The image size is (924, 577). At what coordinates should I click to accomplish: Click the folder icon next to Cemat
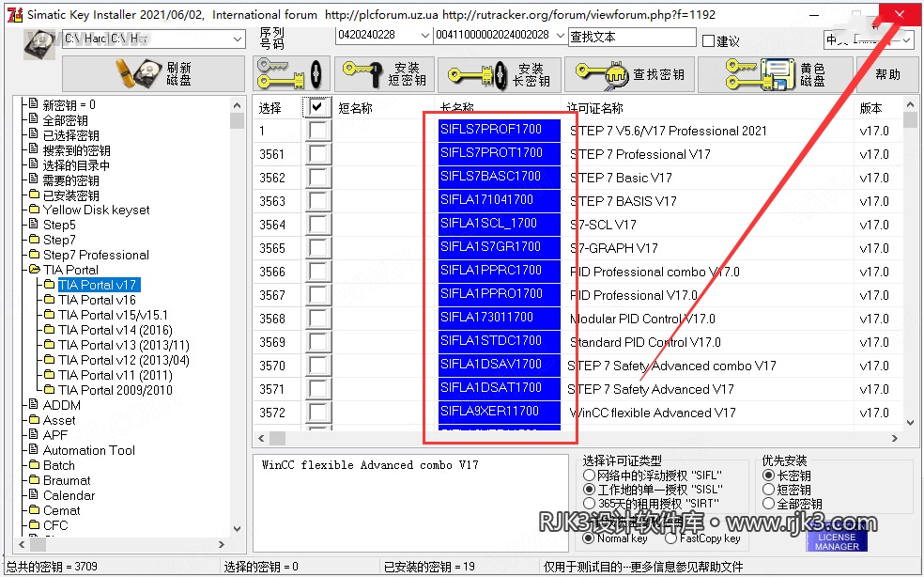[34, 509]
